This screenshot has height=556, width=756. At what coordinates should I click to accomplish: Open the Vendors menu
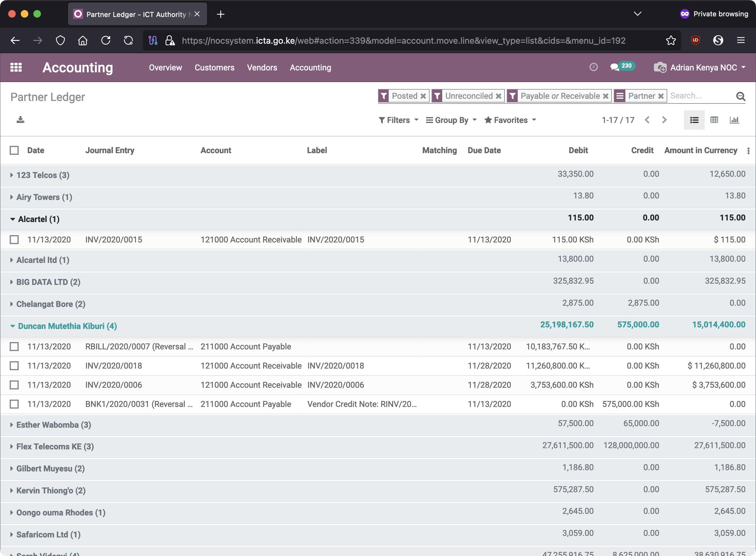click(x=262, y=68)
